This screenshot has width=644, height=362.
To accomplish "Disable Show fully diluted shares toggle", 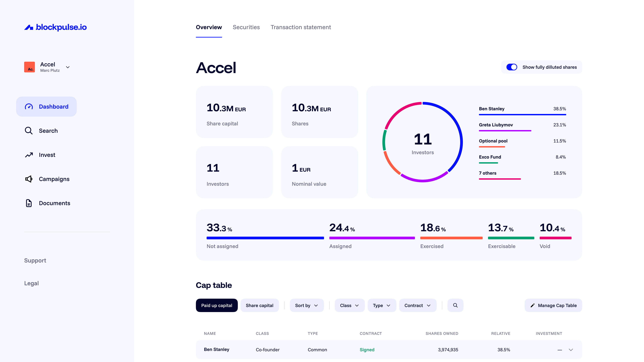I will [512, 67].
